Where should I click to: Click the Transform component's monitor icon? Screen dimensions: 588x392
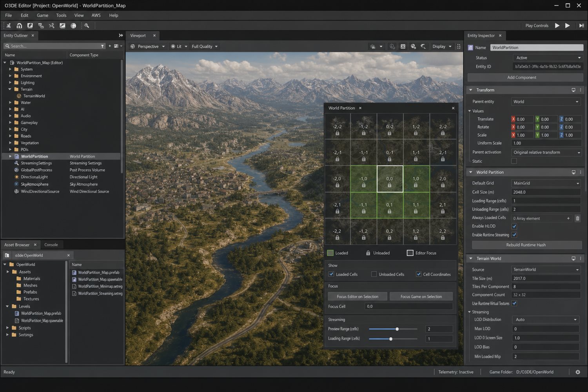point(573,90)
